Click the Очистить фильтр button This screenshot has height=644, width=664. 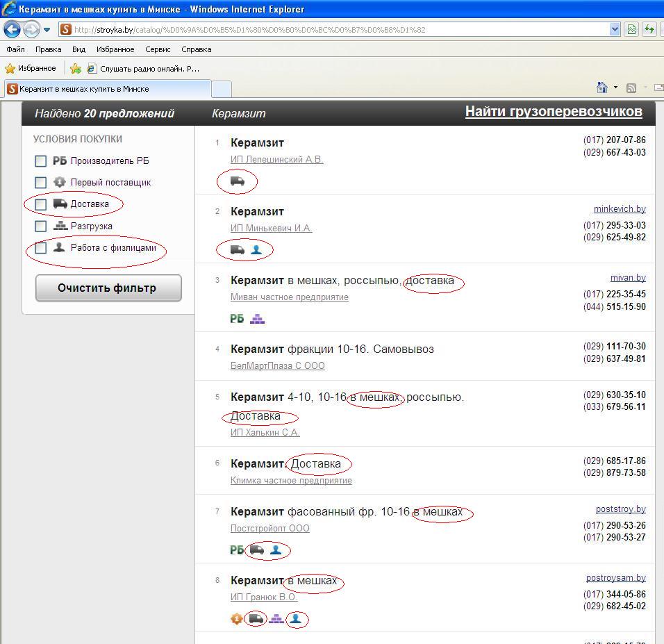pos(108,288)
